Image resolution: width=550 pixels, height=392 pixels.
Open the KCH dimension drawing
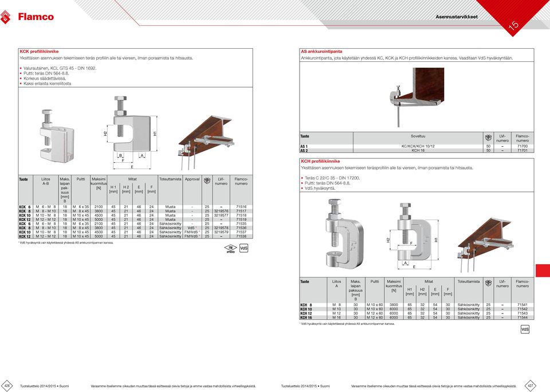tap(413, 236)
